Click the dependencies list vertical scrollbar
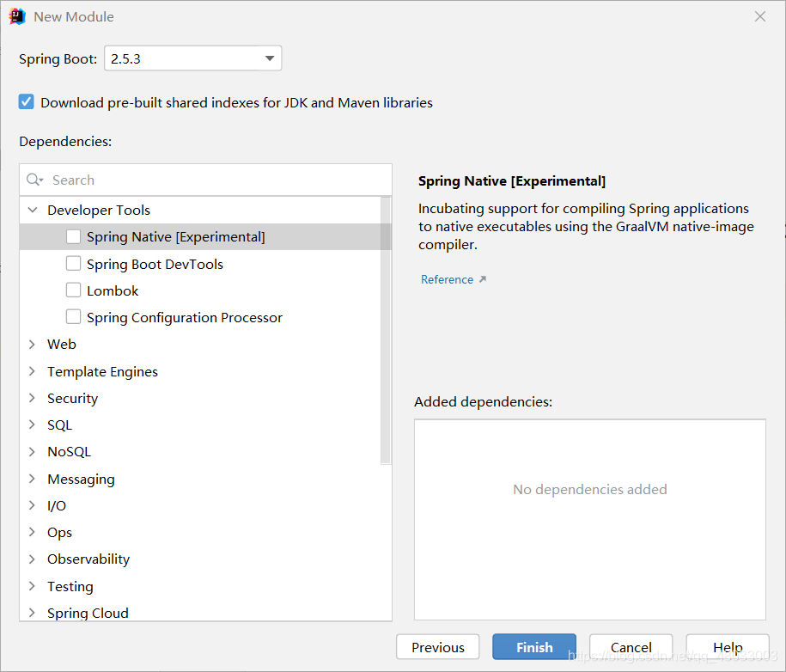The image size is (786, 672). click(x=386, y=331)
